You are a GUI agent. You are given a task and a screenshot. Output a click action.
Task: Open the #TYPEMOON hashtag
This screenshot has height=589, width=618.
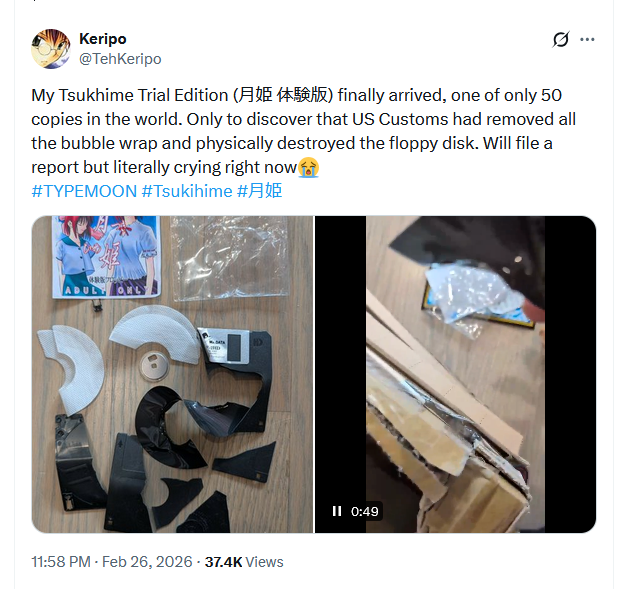pos(84,191)
